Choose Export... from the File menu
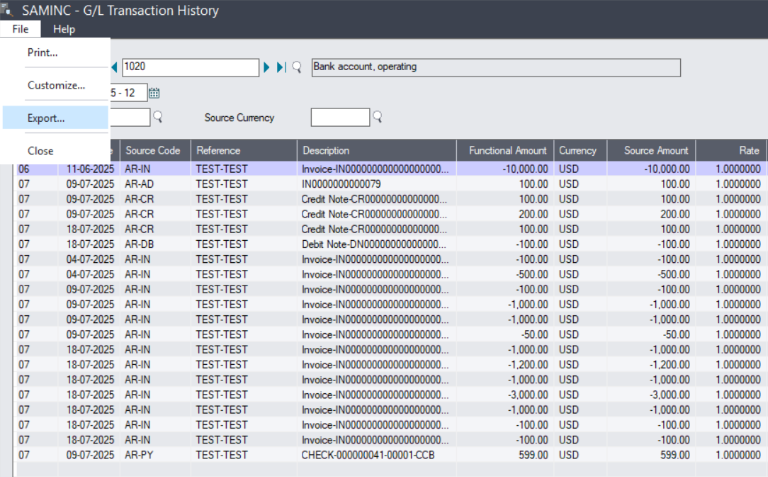 [55, 118]
